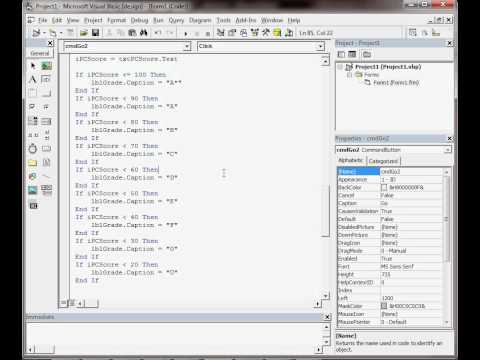480x360 pixels.
Task: Select the Line control in the toolbox
Action: click(46, 176)
